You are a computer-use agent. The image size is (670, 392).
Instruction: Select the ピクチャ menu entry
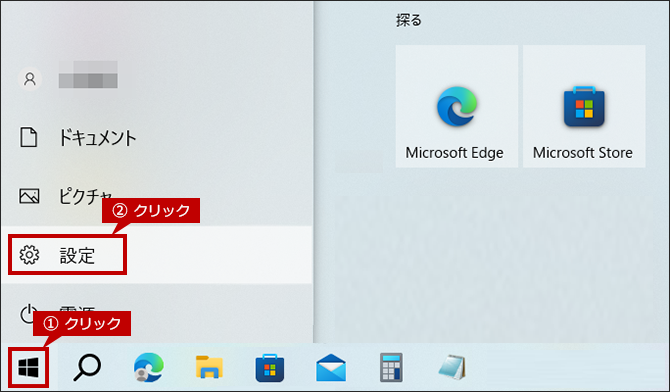(156, 196)
